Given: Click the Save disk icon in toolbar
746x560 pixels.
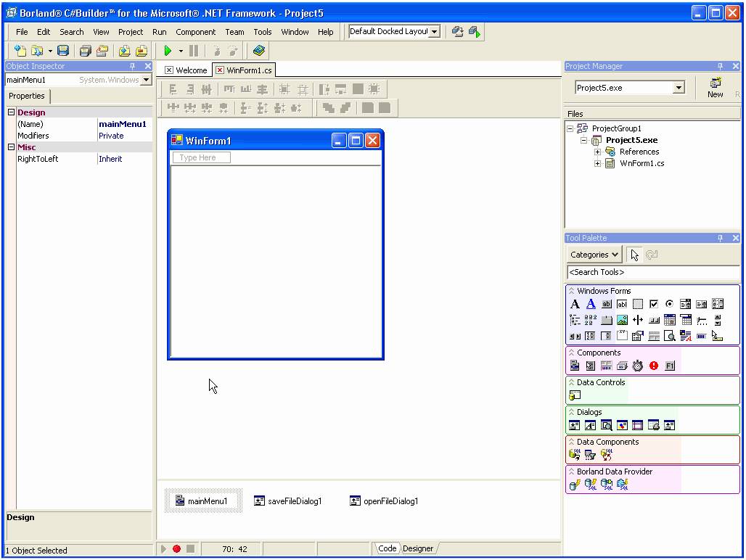Looking at the screenshot, I should point(63,51).
